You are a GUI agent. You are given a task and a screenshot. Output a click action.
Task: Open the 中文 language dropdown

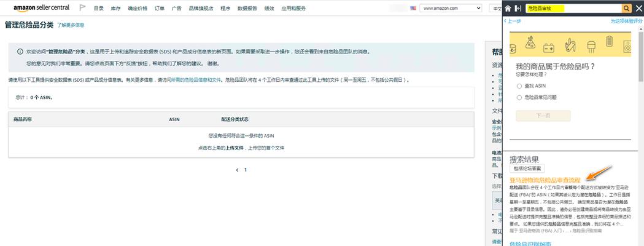coord(495,8)
